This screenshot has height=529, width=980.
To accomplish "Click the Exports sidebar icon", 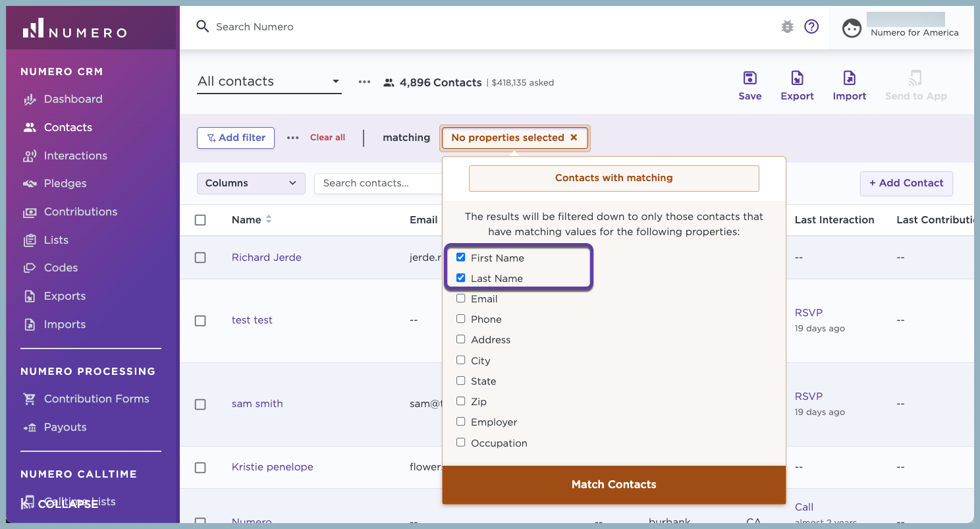I will pyautogui.click(x=30, y=296).
